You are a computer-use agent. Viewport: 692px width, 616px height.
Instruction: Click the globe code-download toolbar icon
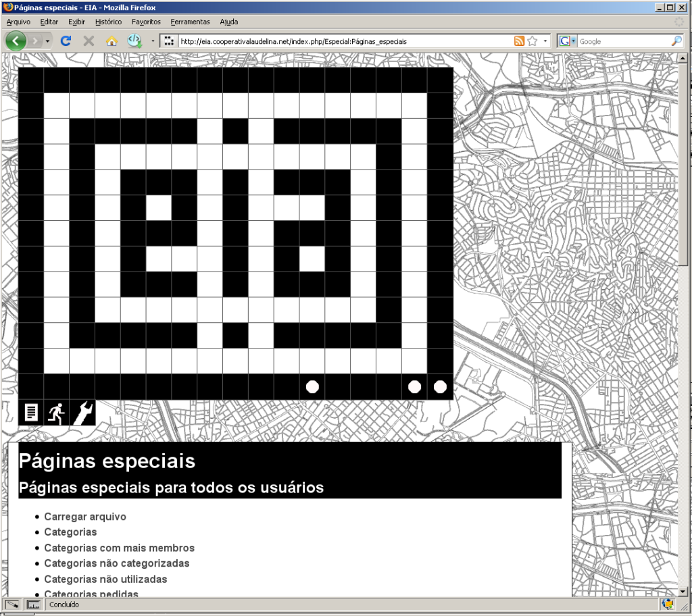pyautogui.click(x=134, y=41)
